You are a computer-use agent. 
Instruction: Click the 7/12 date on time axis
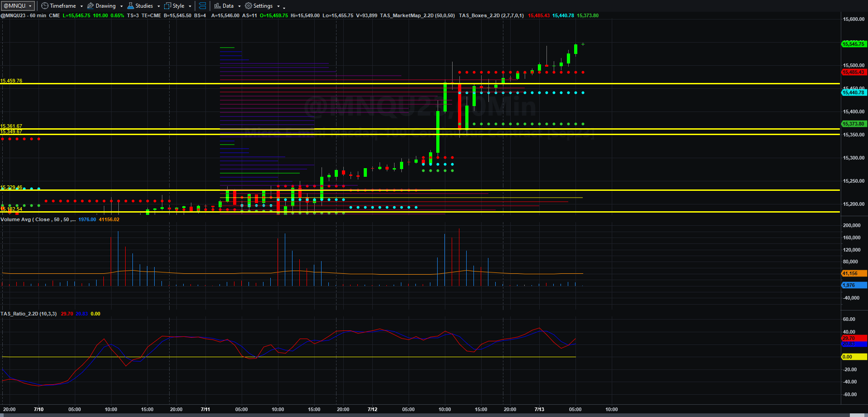tap(372, 409)
